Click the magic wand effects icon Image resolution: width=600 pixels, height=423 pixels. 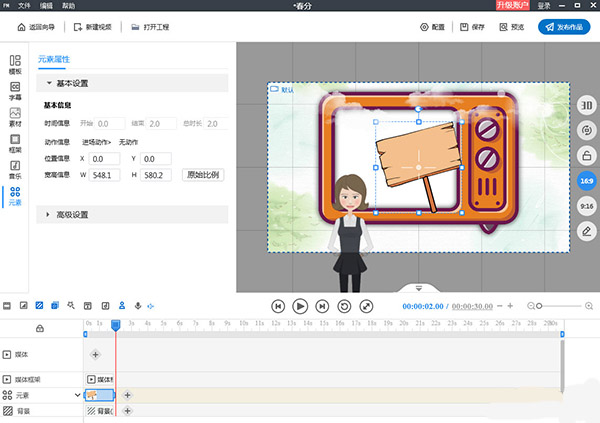pyautogui.click(x=71, y=305)
